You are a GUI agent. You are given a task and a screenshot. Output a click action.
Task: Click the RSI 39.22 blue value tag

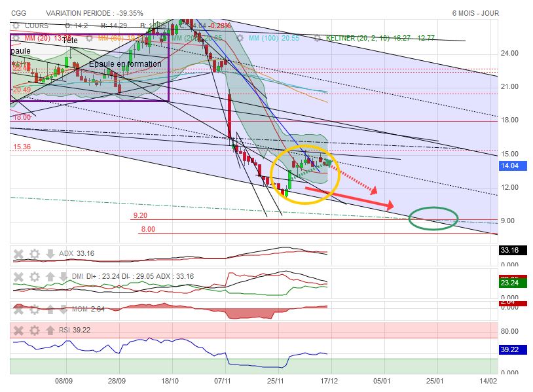(513, 349)
